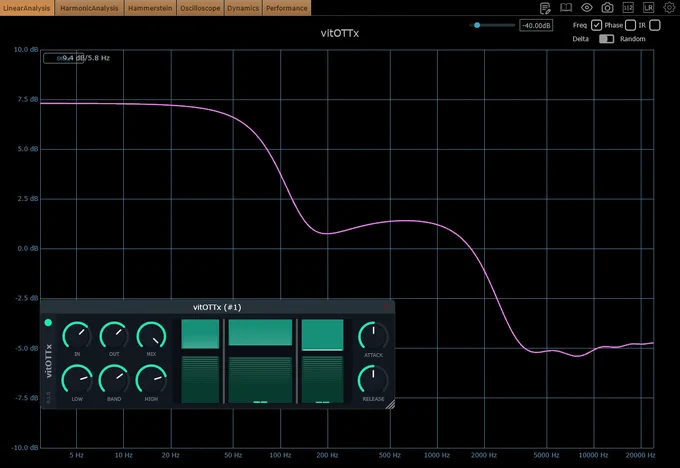The height and width of the screenshot is (468, 680).
Task: Click the high band upper meter block
Action: click(322, 335)
